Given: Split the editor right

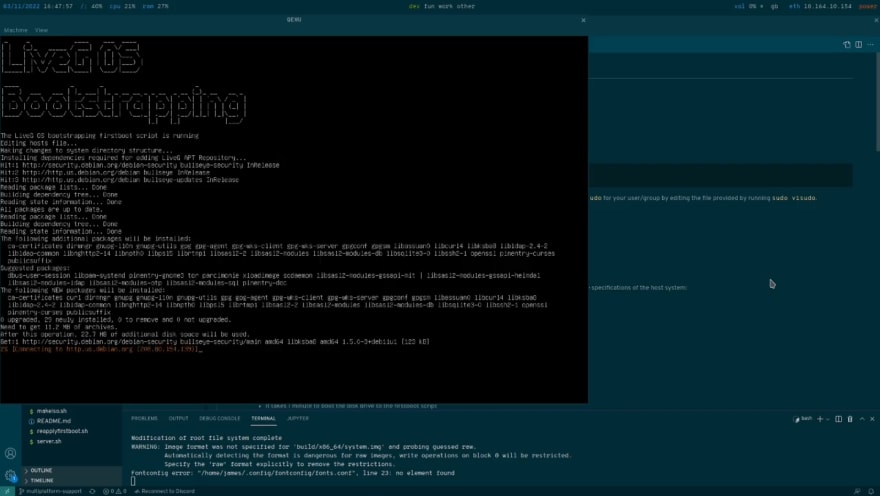Looking at the screenshot, I should pyautogui.click(x=859, y=44).
